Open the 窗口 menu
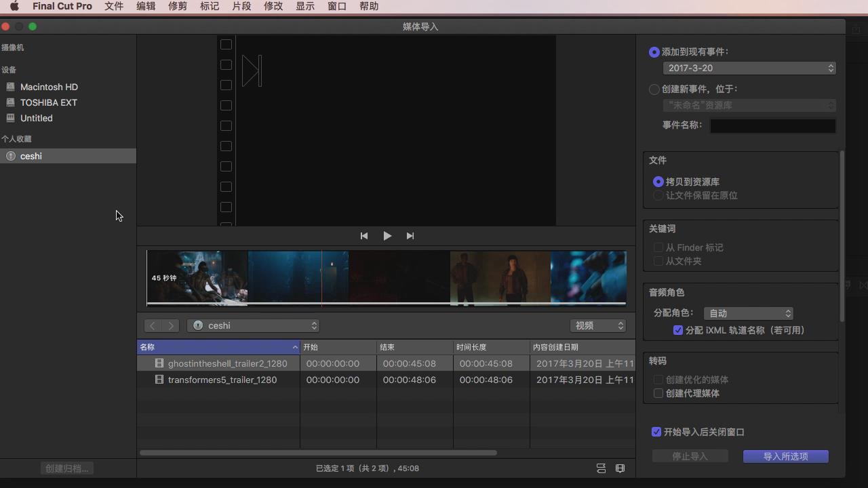Image resolution: width=868 pixels, height=488 pixels. (337, 6)
